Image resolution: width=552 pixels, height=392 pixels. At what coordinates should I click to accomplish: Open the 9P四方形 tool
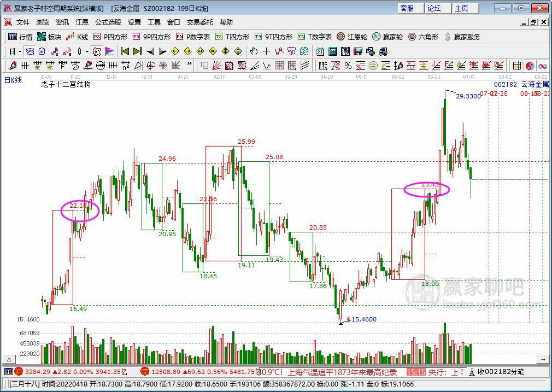click(152, 37)
